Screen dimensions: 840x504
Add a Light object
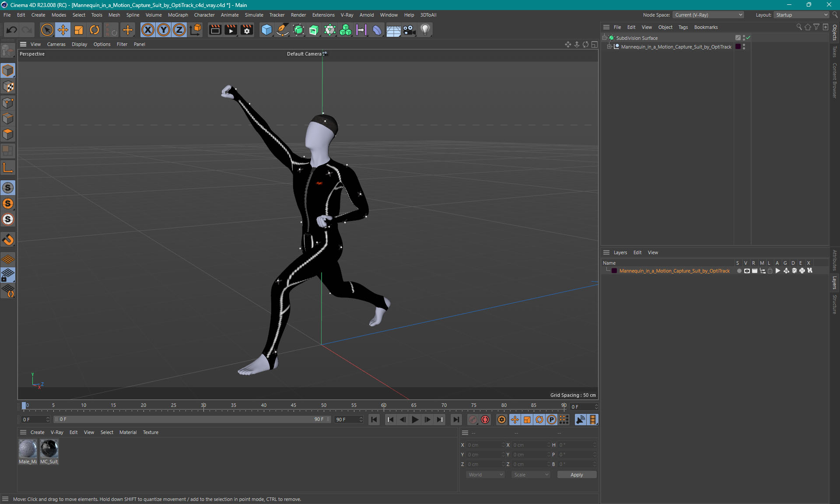tap(425, 30)
